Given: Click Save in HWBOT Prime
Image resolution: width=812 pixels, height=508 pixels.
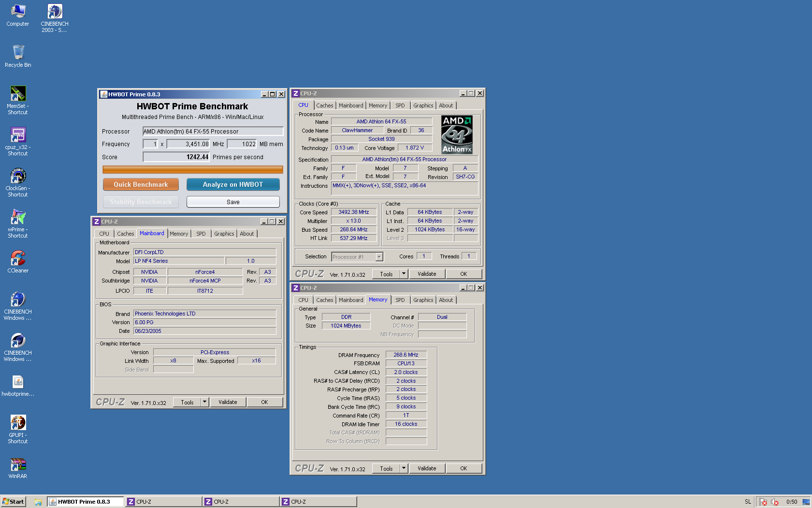Looking at the screenshot, I should pos(233,202).
